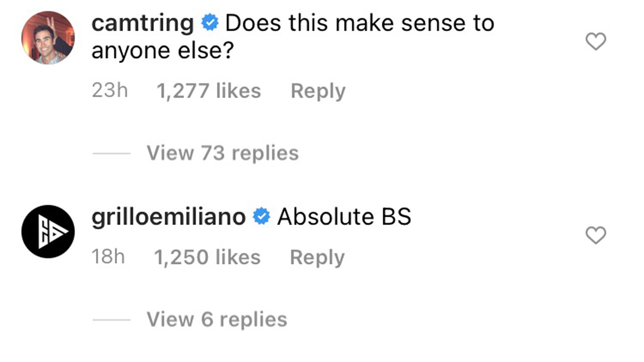Show who liked via 1,250 likes
This screenshot has height=362, width=644.
pos(207,257)
